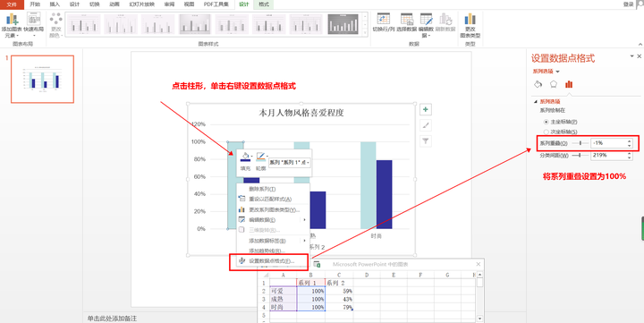Click the 切换行/列 ribbon icon
Screen dimensions: 644x323
[x=384, y=22]
